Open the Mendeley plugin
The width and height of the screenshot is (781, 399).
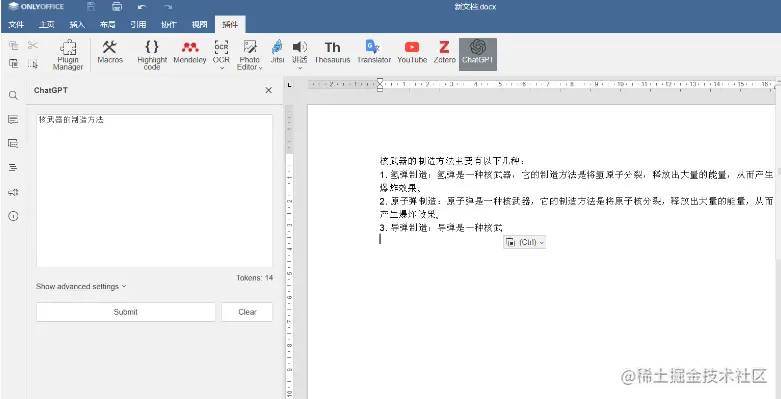coord(190,52)
